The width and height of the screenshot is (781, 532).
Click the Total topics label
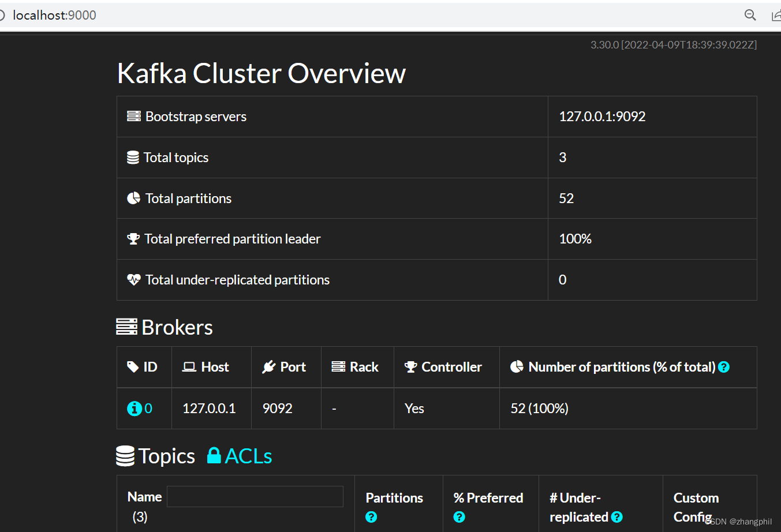coord(176,158)
